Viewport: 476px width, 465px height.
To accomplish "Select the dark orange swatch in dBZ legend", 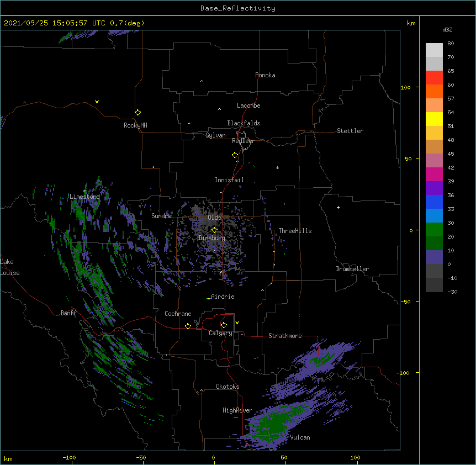I will pyautogui.click(x=434, y=91).
